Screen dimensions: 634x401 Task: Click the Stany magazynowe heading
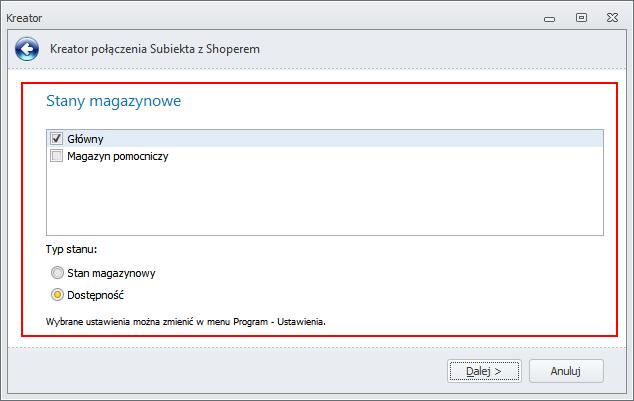coord(114,101)
